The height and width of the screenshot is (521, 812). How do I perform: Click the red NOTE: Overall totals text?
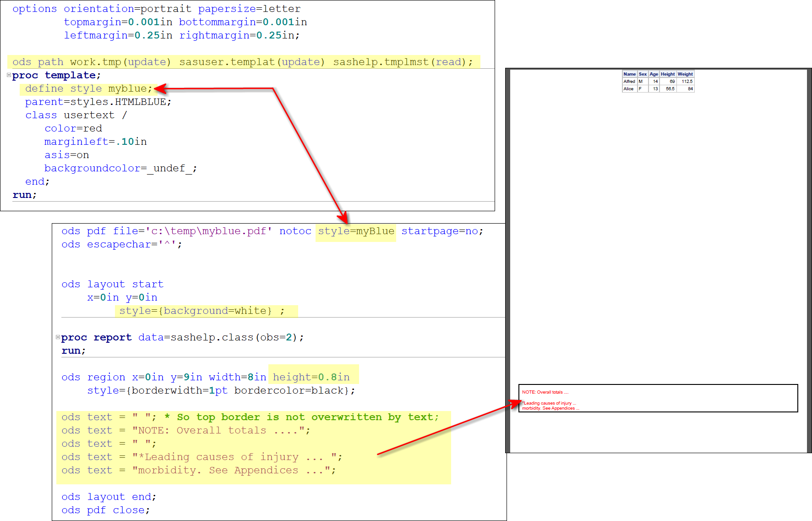546,392
